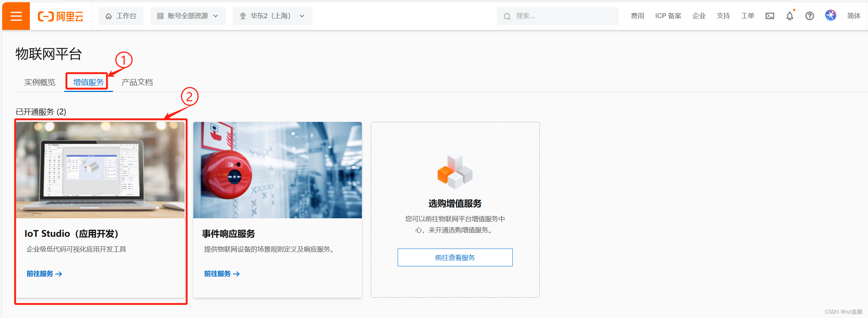
Task: Open the 费用 menu
Action: [x=637, y=16]
